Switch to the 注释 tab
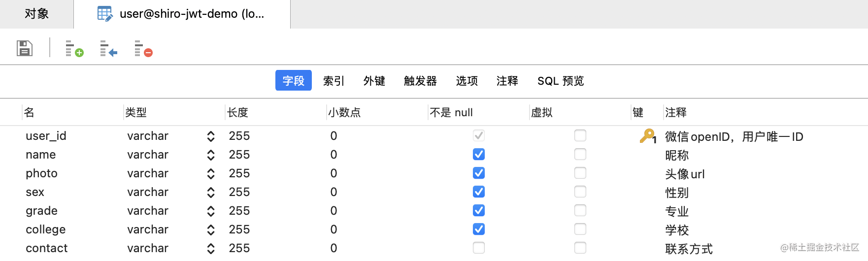Image resolution: width=868 pixels, height=261 pixels. [x=507, y=81]
